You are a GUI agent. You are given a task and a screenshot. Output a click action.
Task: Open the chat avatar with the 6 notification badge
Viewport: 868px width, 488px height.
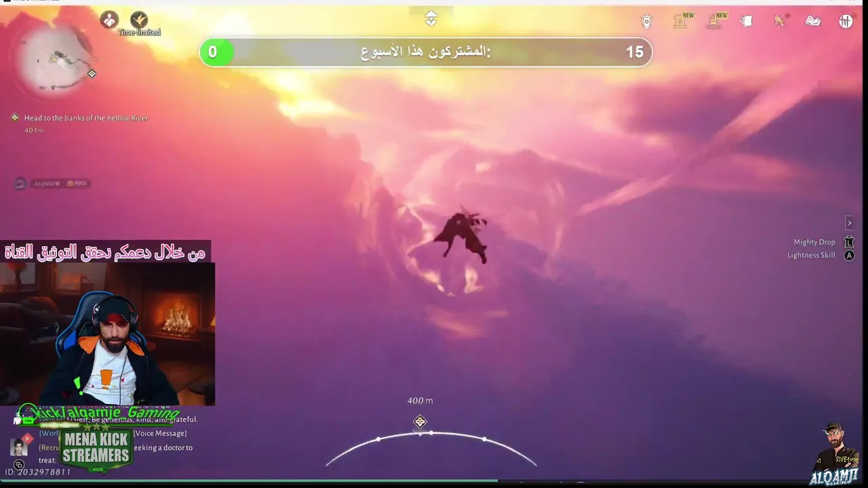tap(20, 446)
